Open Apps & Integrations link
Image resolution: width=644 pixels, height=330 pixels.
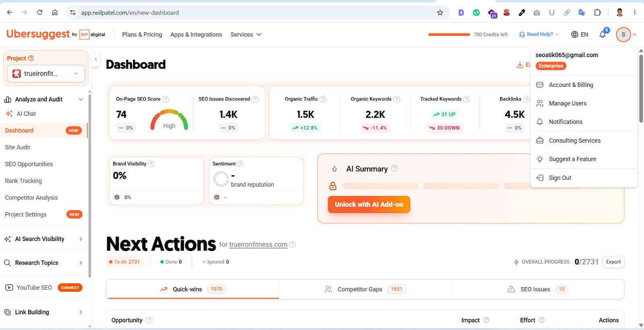(x=196, y=35)
